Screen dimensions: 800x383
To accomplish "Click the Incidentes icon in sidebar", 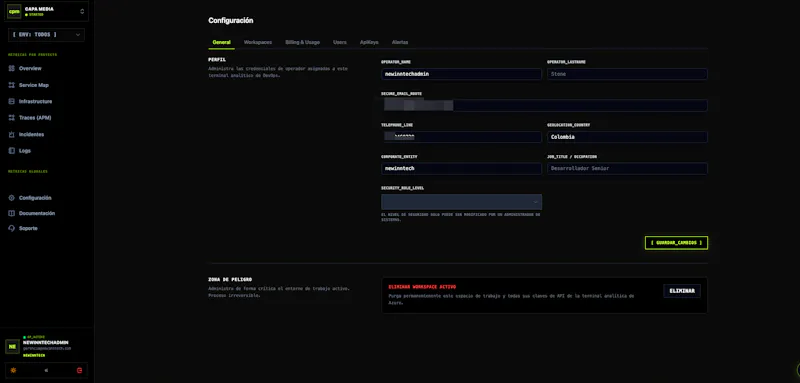I will click(12, 135).
